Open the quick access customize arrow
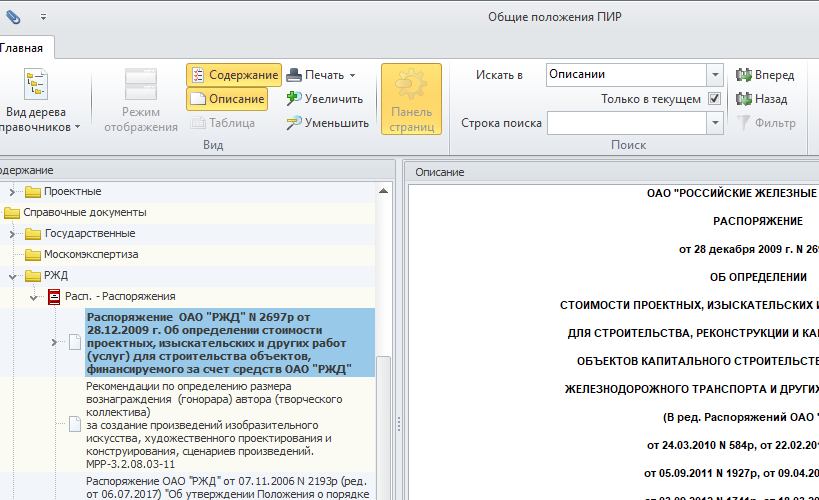 [x=43, y=17]
